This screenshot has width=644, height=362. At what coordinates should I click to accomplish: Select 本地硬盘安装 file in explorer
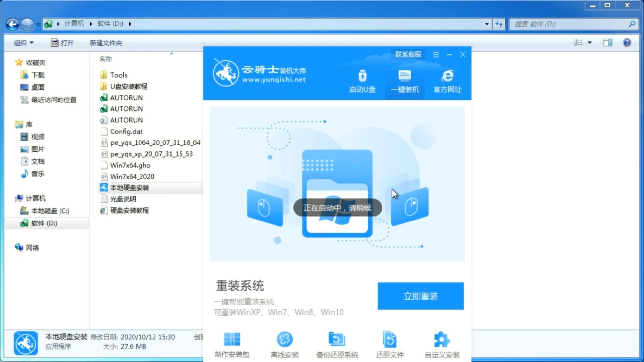pos(129,187)
